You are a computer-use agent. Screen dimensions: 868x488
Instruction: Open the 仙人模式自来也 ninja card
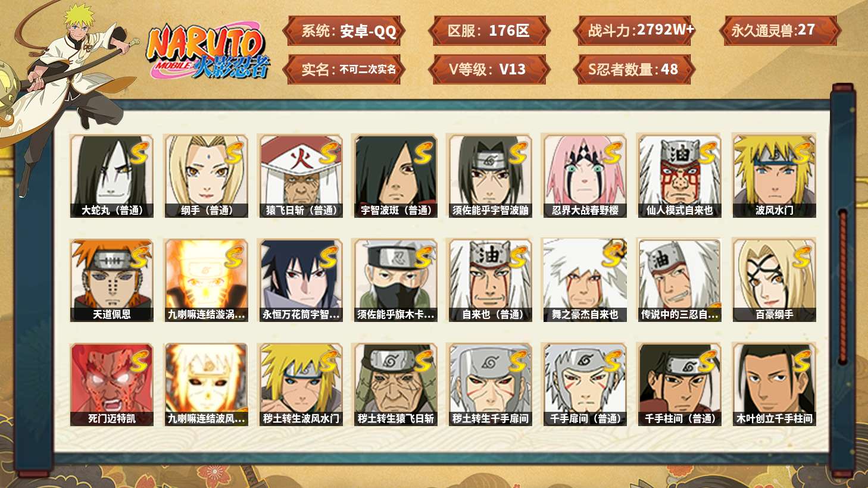click(x=679, y=176)
